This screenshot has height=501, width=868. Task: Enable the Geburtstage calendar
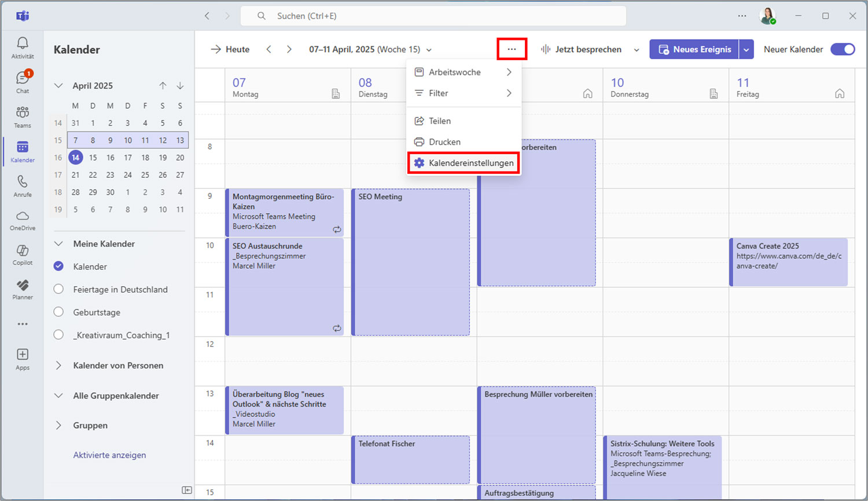point(58,312)
